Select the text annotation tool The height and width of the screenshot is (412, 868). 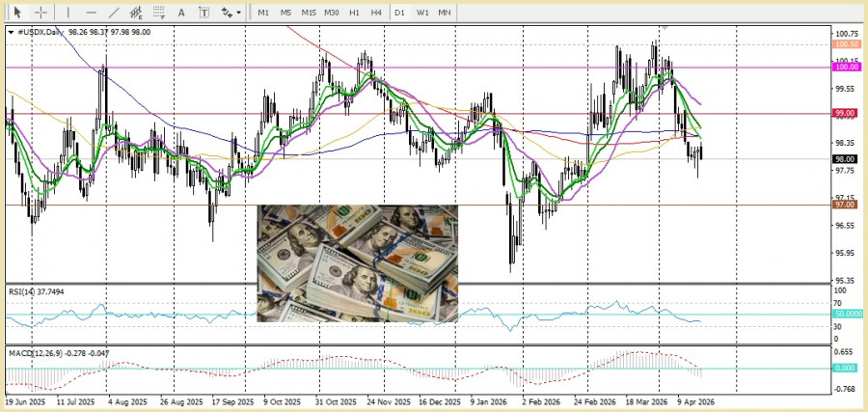(182, 13)
